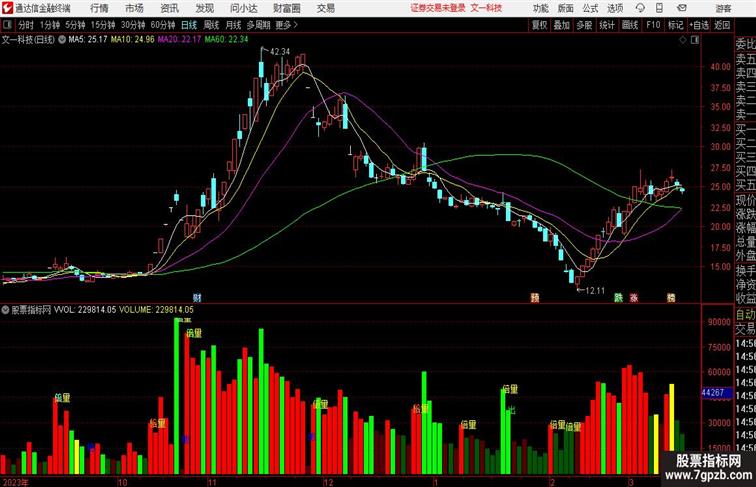Viewport: 756px width, 487px height.
Task: Open the 版面 menu
Action: point(565,8)
